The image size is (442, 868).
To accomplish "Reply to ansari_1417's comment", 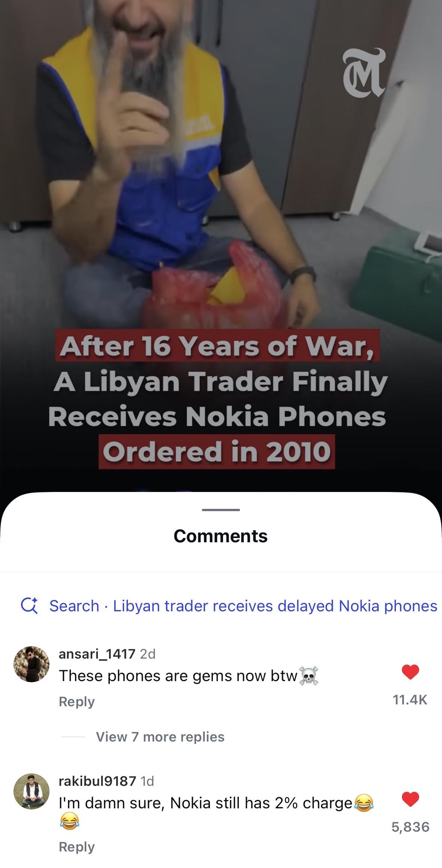I will click(x=76, y=701).
